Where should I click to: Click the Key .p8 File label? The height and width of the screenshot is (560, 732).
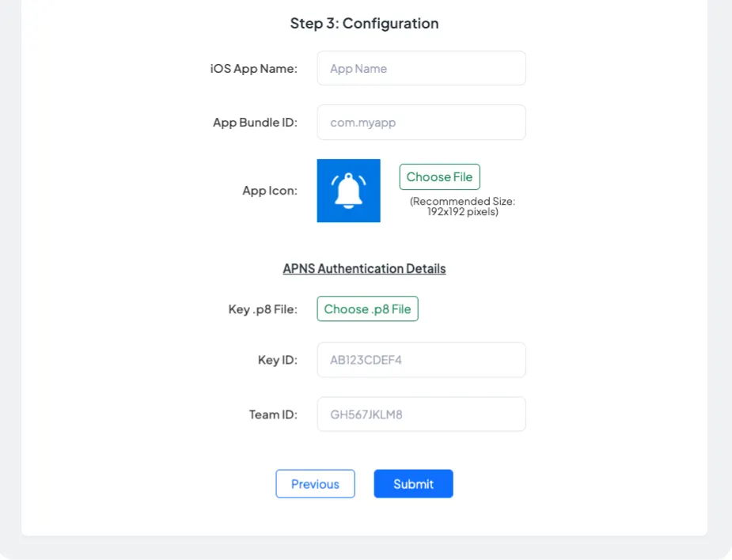click(x=263, y=309)
